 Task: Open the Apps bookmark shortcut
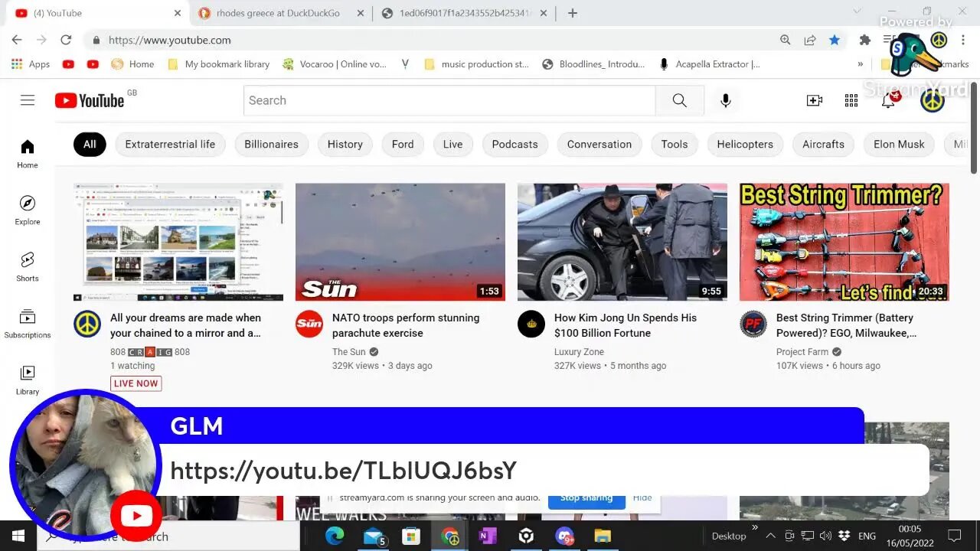[x=31, y=64]
